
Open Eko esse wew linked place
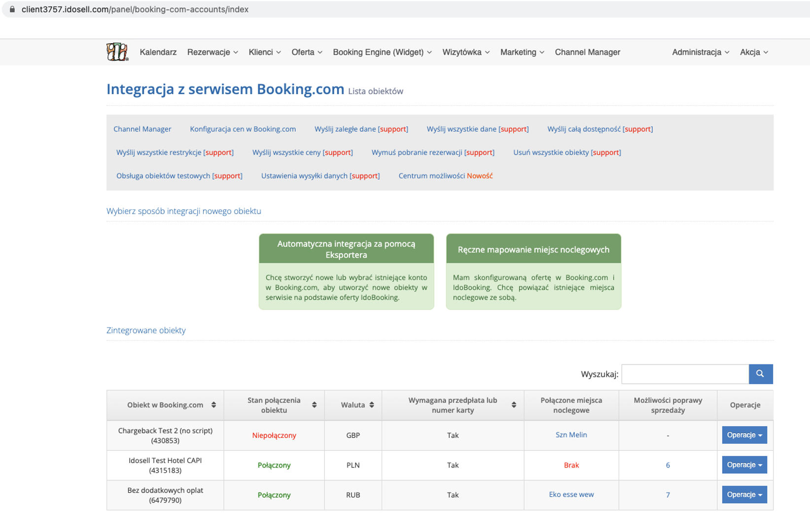(x=571, y=495)
